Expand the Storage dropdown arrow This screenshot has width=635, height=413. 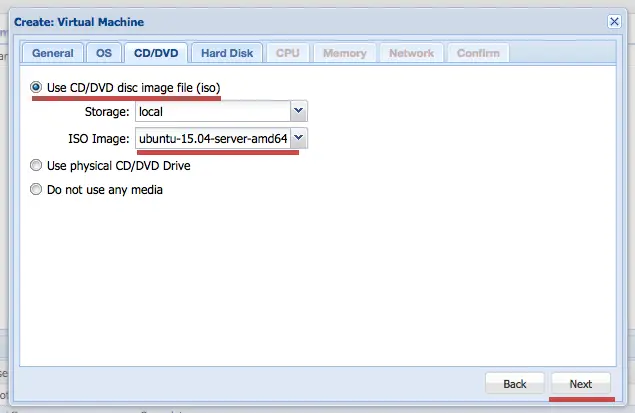click(298, 111)
